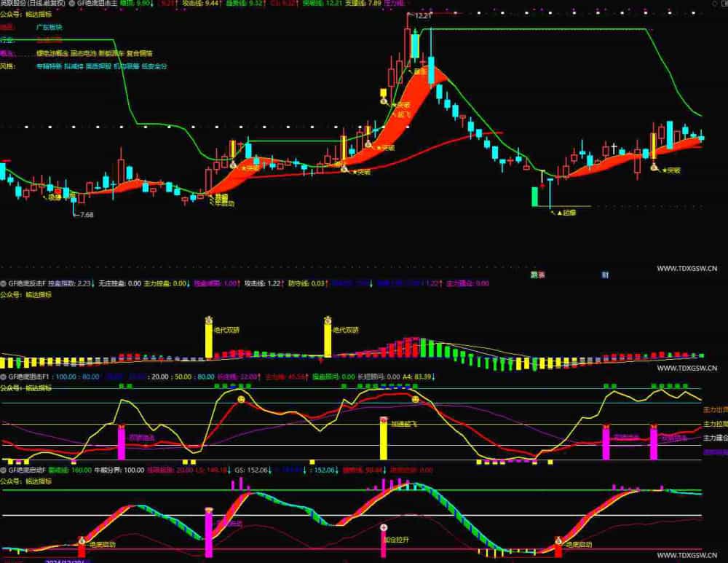
Task: Click the GF绝底狙击F1 indicator name
Action: [x=28, y=377]
